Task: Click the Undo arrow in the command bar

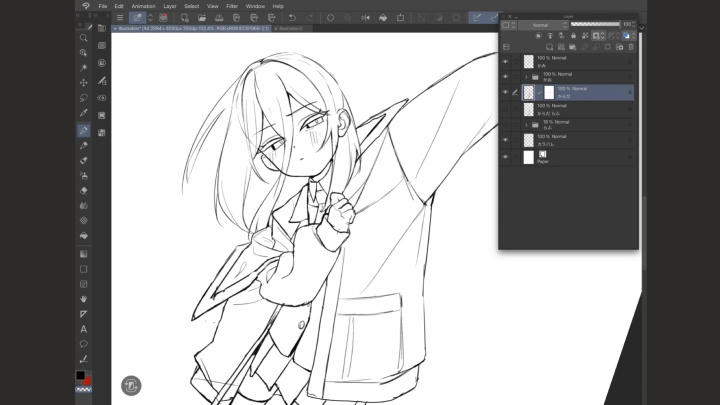Action: point(291,17)
